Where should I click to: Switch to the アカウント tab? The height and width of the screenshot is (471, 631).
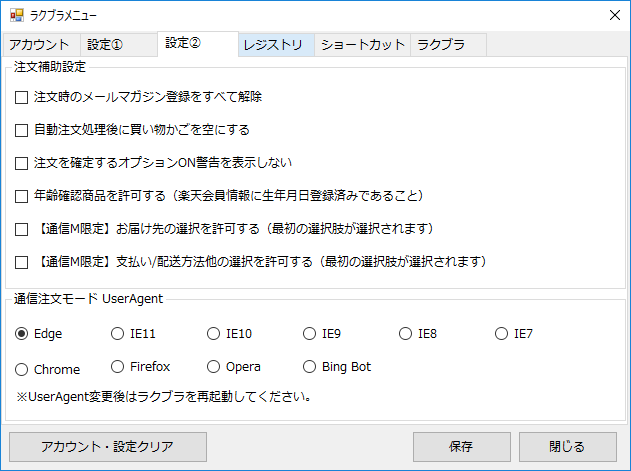[x=39, y=45]
